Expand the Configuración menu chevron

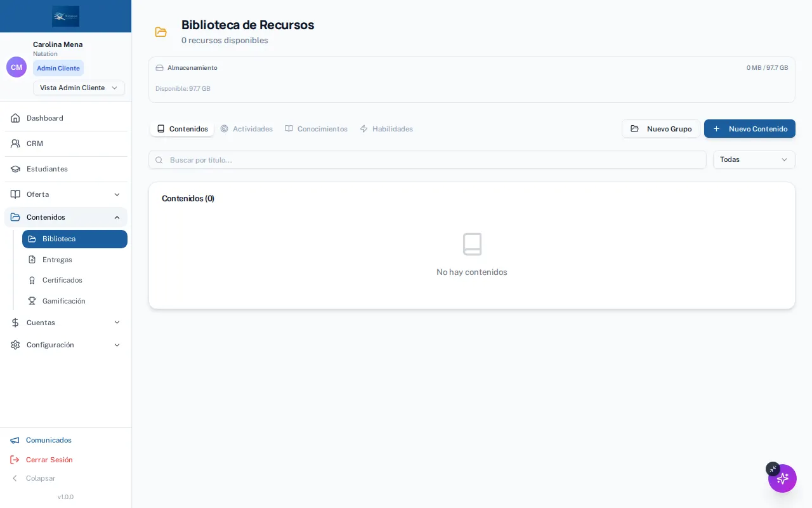pyautogui.click(x=117, y=345)
